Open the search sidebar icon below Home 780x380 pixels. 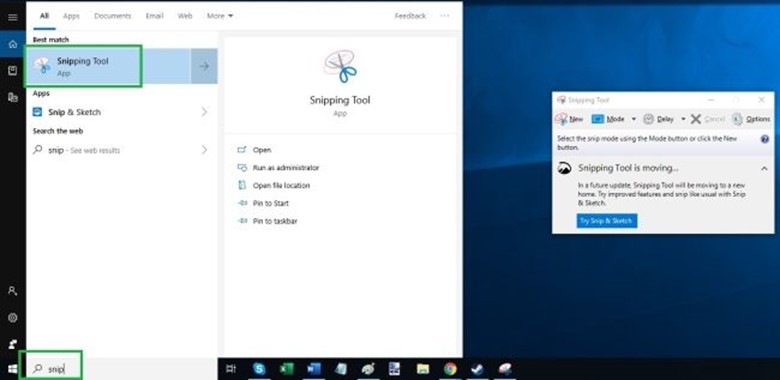(x=13, y=71)
